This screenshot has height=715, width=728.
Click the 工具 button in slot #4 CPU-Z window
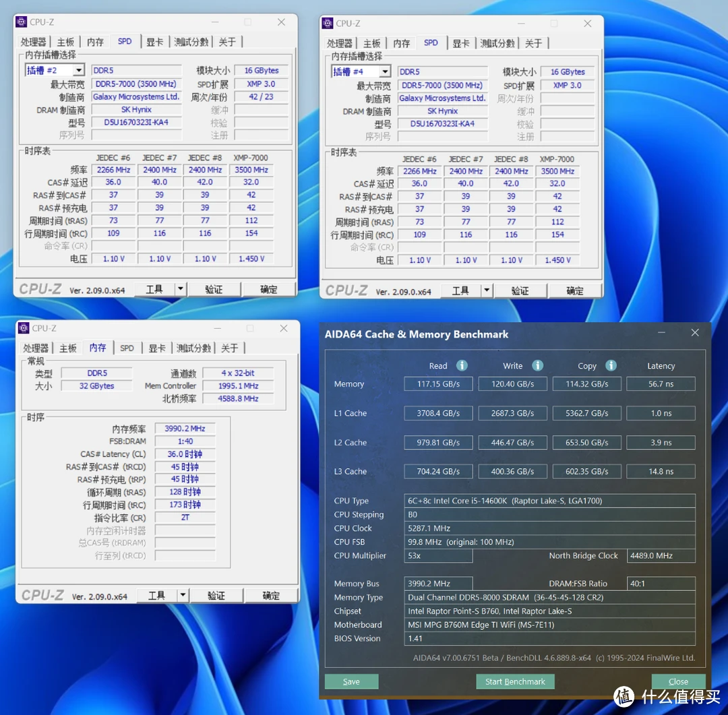click(x=460, y=290)
